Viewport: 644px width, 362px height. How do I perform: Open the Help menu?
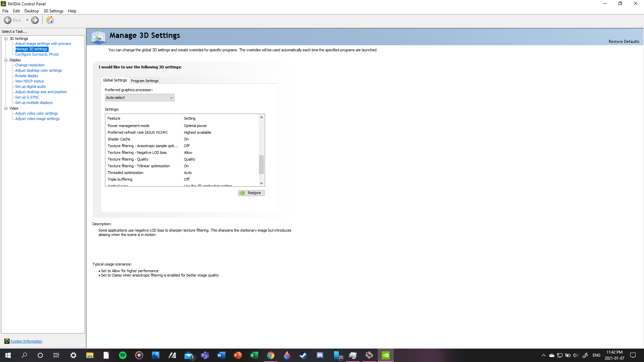tap(72, 11)
